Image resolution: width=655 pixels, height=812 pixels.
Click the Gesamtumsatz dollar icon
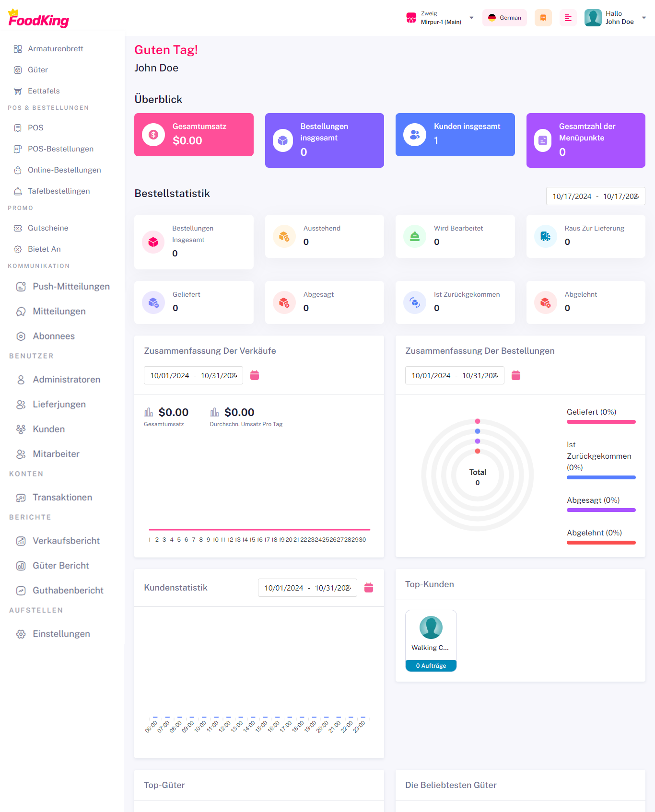click(153, 135)
